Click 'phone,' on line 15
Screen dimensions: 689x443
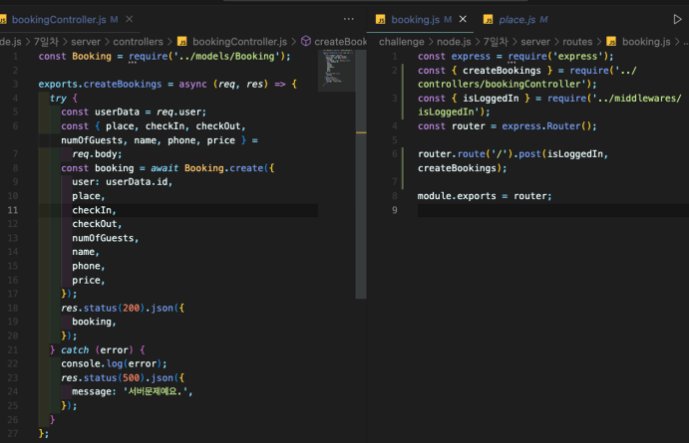pos(89,266)
